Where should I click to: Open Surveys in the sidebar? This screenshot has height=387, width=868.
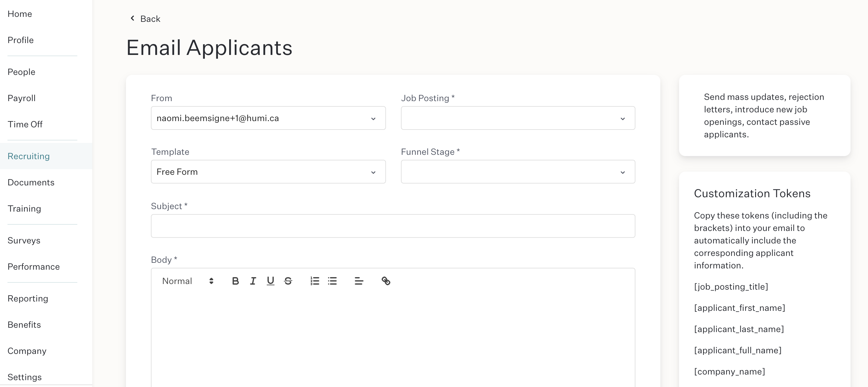tap(24, 241)
